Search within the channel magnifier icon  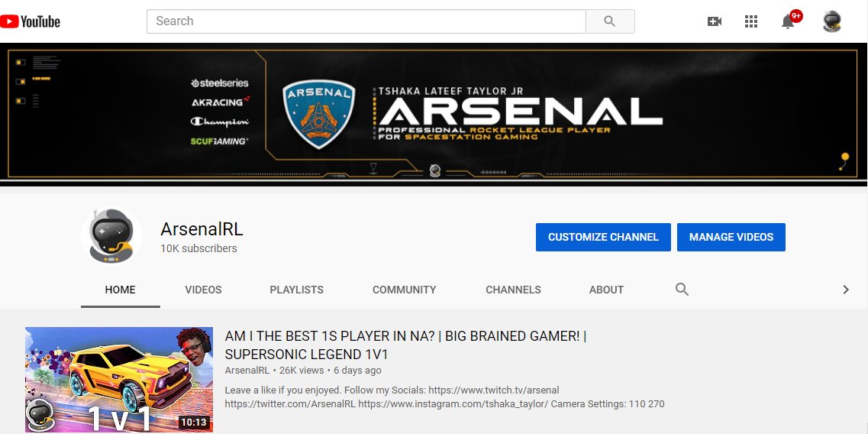(x=682, y=290)
